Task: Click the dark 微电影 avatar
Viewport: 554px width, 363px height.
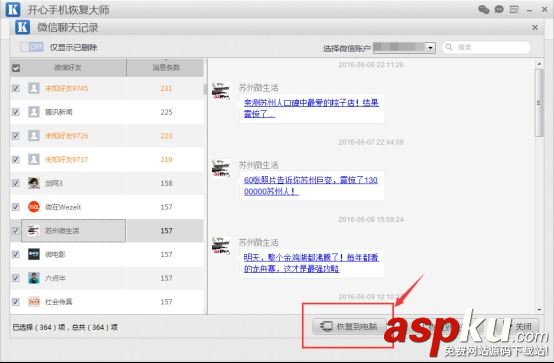Action: (x=34, y=254)
